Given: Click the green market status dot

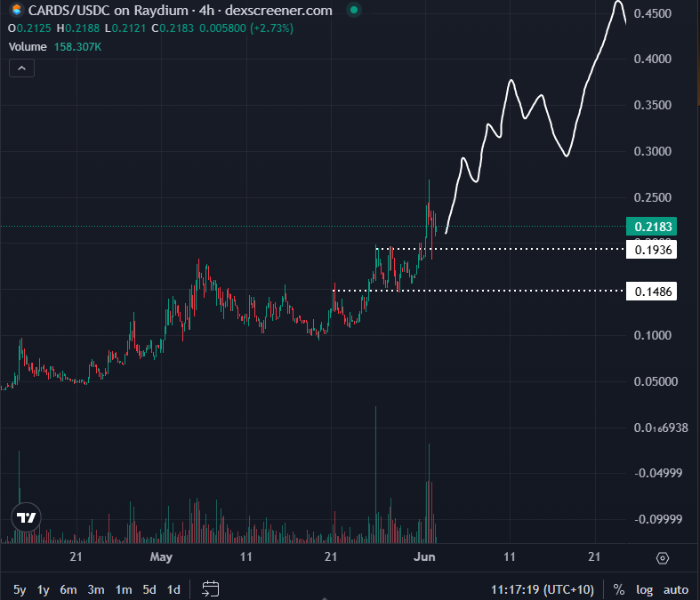Looking at the screenshot, I should coord(354,10).
